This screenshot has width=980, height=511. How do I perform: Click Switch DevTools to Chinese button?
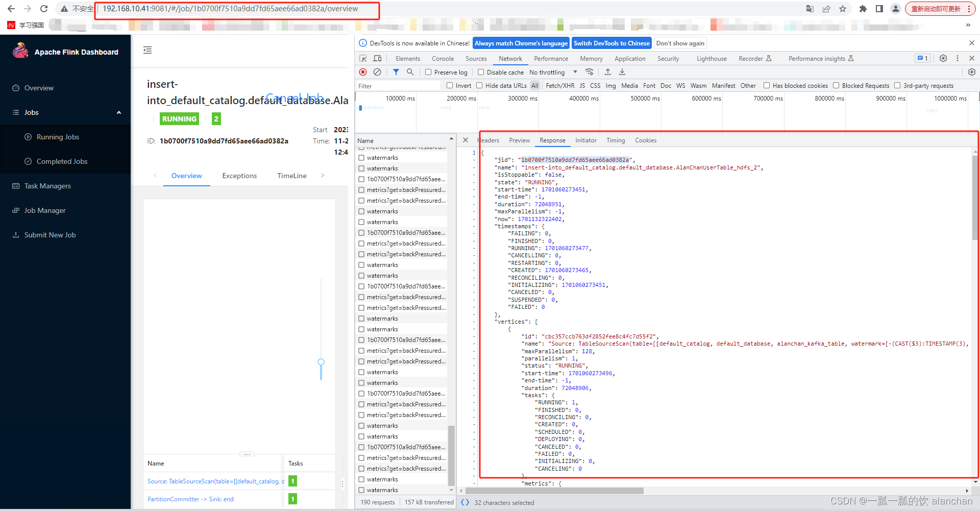click(x=611, y=43)
